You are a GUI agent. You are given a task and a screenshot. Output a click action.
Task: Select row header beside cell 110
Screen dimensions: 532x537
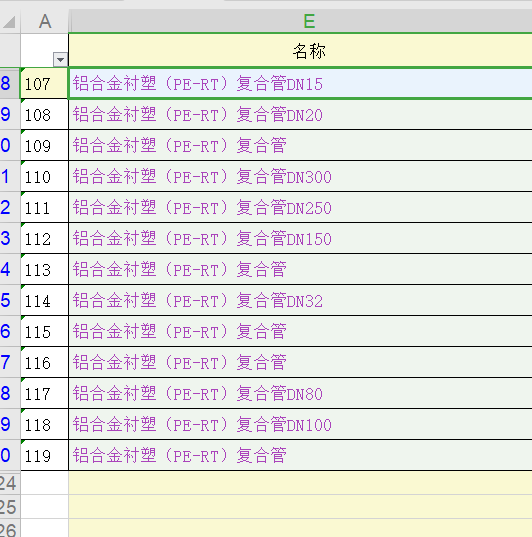(x=10, y=176)
